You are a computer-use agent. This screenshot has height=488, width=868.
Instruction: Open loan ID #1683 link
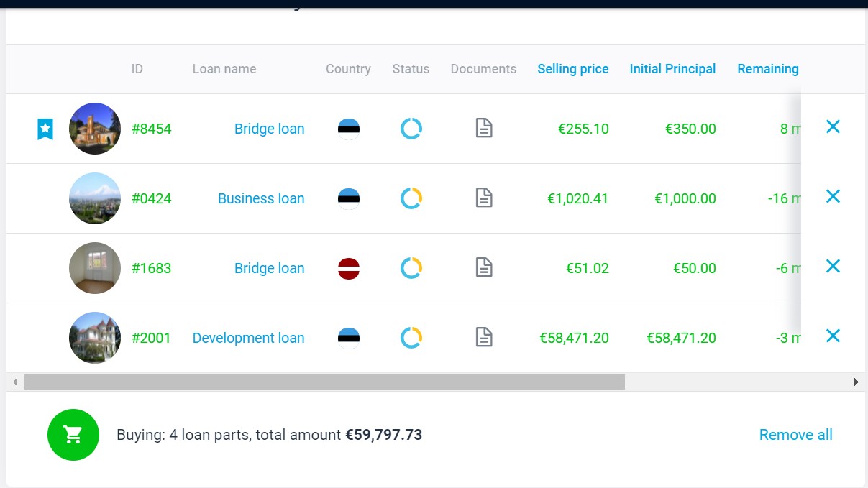(x=152, y=268)
